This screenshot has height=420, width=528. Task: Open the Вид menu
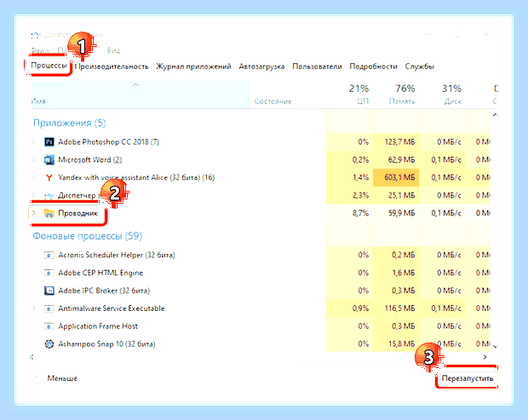(x=113, y=50)
